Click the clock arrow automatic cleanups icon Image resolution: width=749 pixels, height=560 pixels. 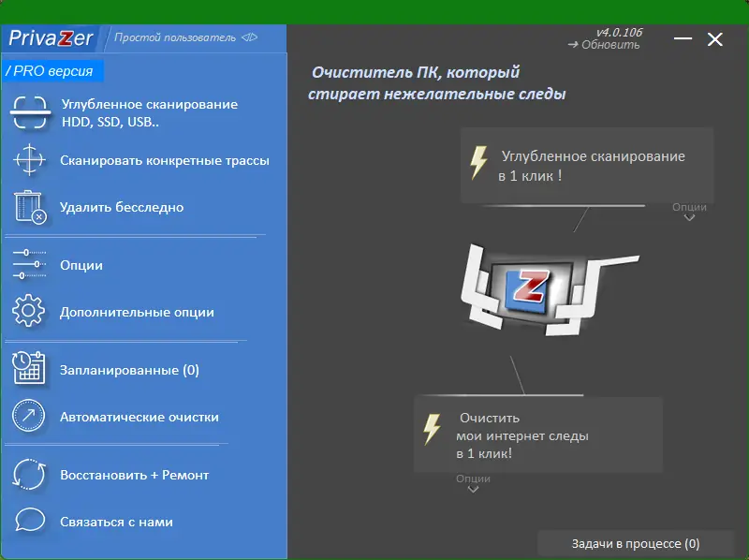pos(29,416)
